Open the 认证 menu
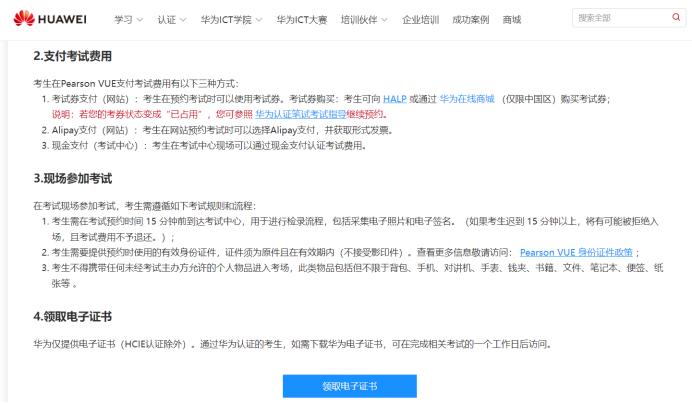Viewport: 692px width, 403px height. [166, 20]
